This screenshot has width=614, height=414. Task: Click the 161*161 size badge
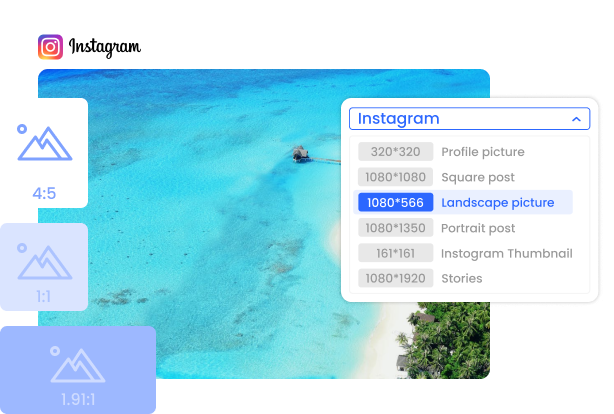[395, 253]
